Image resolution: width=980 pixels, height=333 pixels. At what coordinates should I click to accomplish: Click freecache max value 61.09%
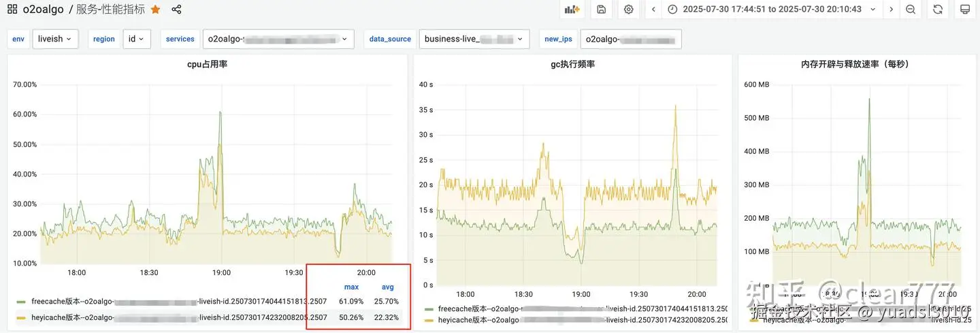(x=351, y=301)
